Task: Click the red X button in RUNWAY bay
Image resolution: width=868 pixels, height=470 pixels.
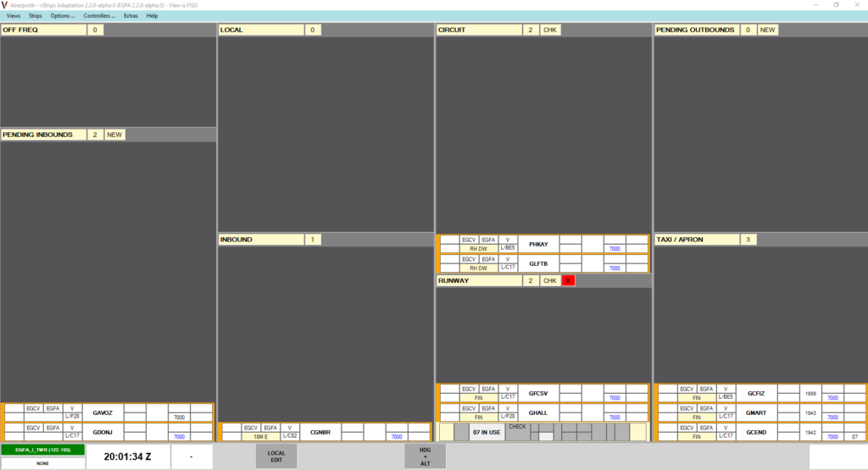Action: coord(568,280)
